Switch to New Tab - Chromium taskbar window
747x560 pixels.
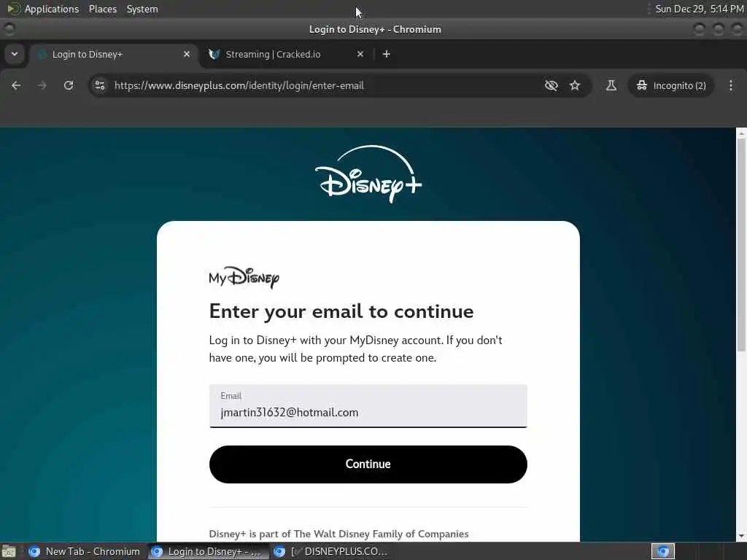coord(84,551)
